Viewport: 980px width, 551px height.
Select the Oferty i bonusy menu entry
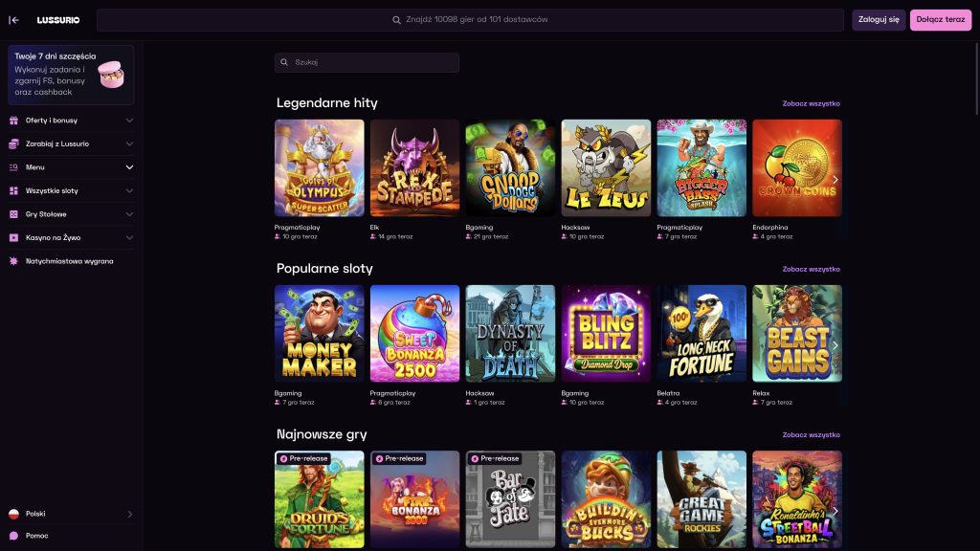coord(52,121)
